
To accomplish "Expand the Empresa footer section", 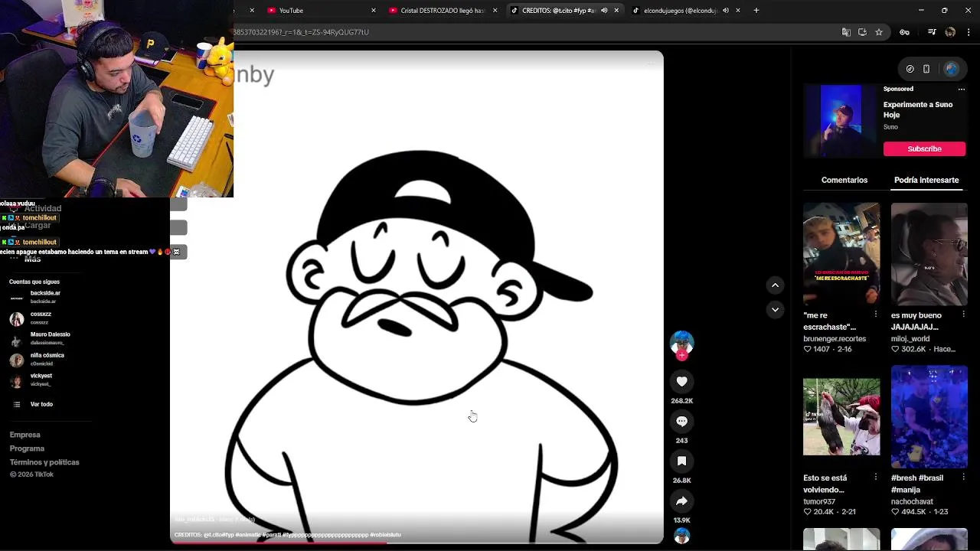I will [24, 435].
